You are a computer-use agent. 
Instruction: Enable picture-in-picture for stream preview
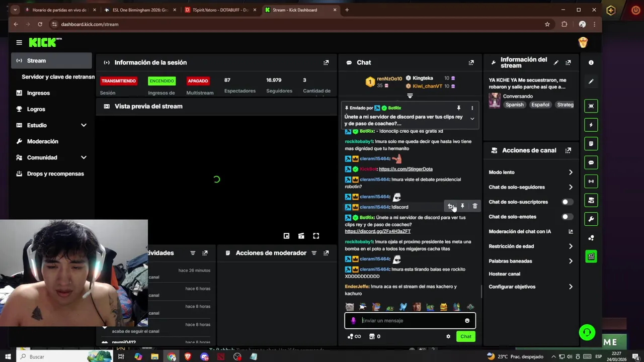pyautogui.click(x=286, y=236)
